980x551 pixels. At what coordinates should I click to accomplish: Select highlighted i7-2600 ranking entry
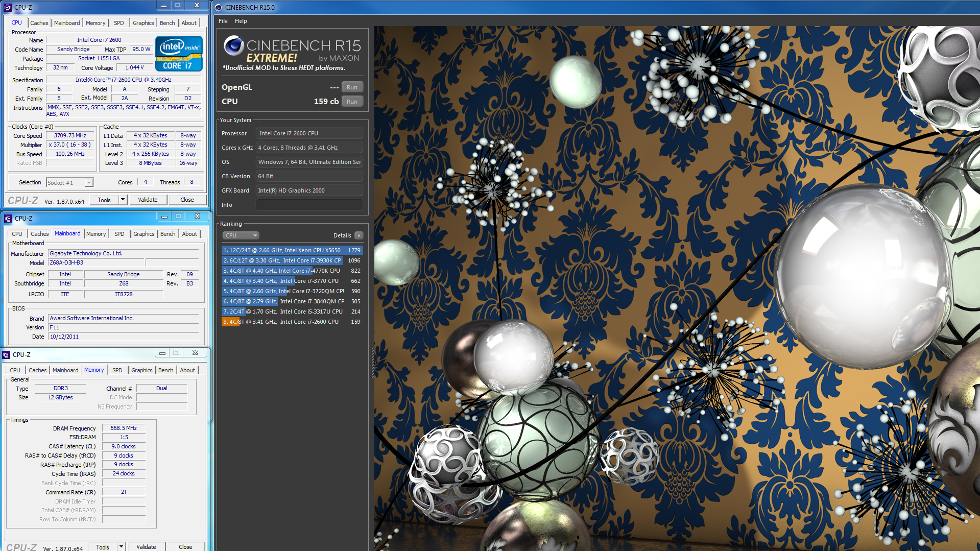292,322
